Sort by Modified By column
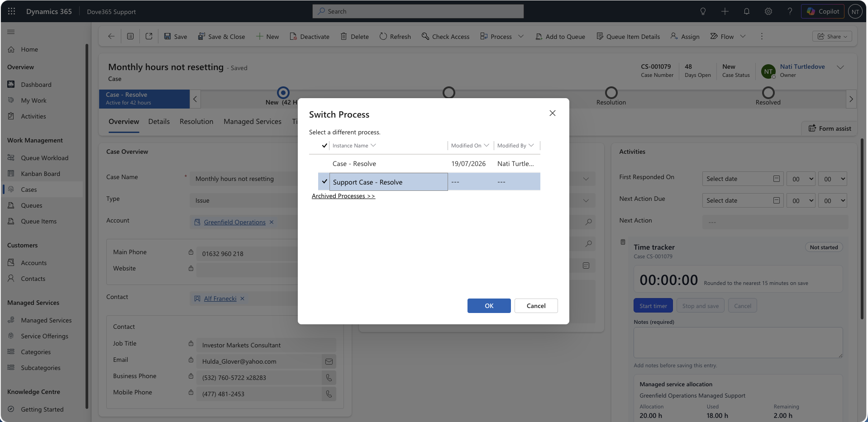The image size is (868, 422). point(515,146)
